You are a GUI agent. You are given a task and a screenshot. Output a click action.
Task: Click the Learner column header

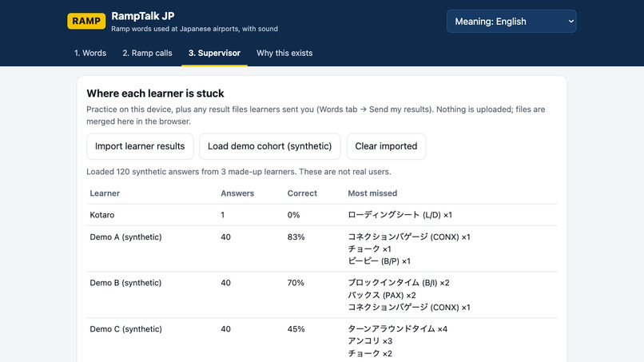[x=105, y=193]
